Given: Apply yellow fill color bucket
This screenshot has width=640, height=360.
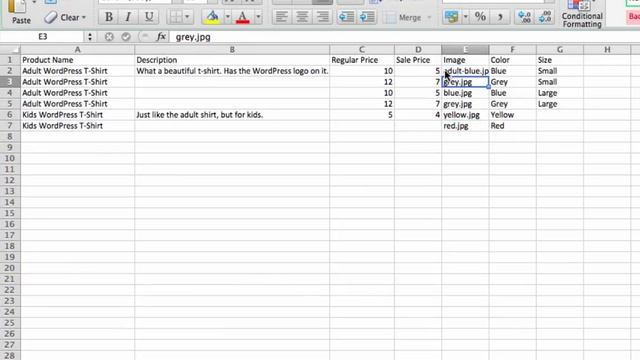Looking at the screenshot, I should pyautogui.click(x=212, y=17).
